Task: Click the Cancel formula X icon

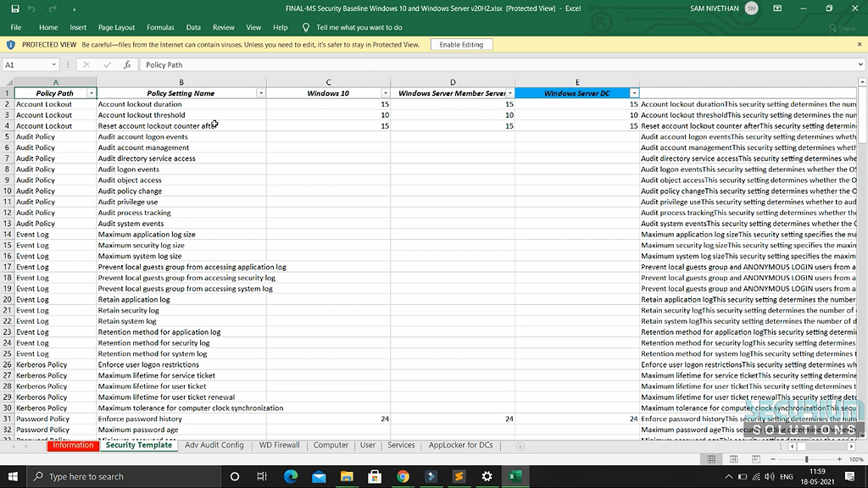Action: point(86,64)
